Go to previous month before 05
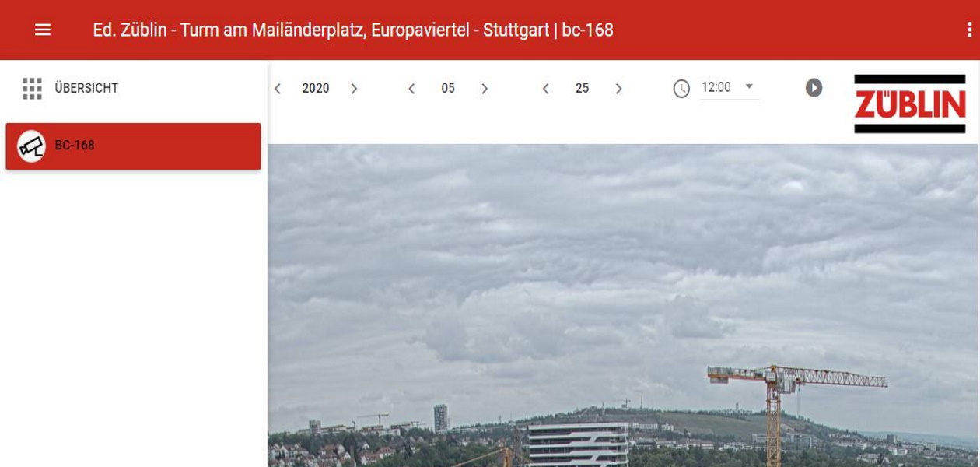The height and width of the screenshot is (467, 980). tap(411, 89)
